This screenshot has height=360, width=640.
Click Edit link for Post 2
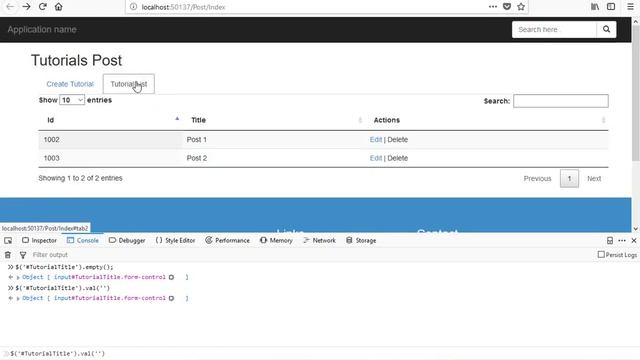point(376,158)
